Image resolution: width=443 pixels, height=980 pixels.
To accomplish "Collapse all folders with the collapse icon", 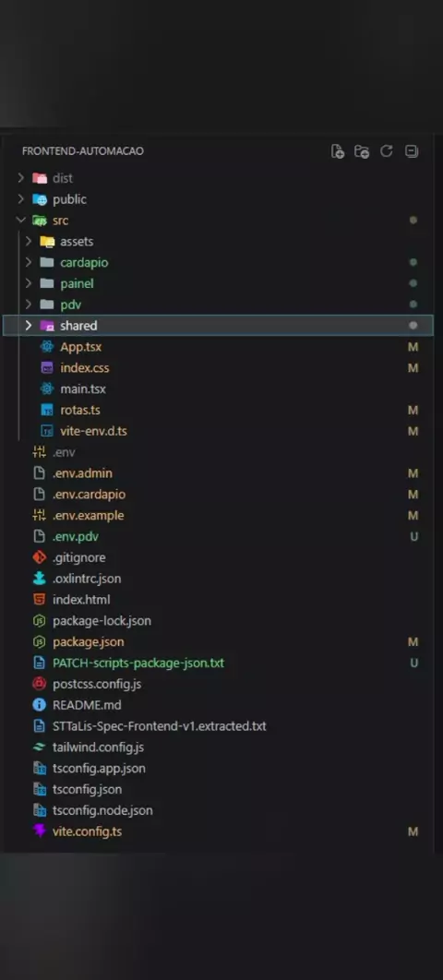I will (x=411, y=151).
